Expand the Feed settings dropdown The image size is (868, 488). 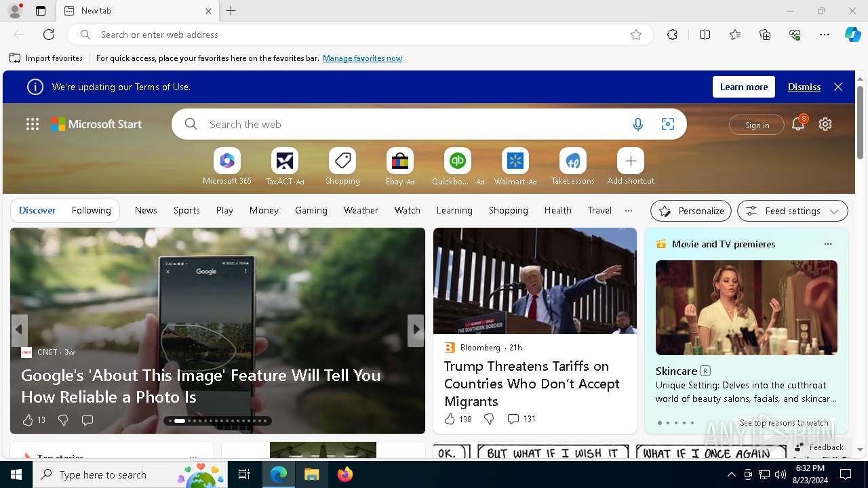pyautogui.click(x=793, y=211)
